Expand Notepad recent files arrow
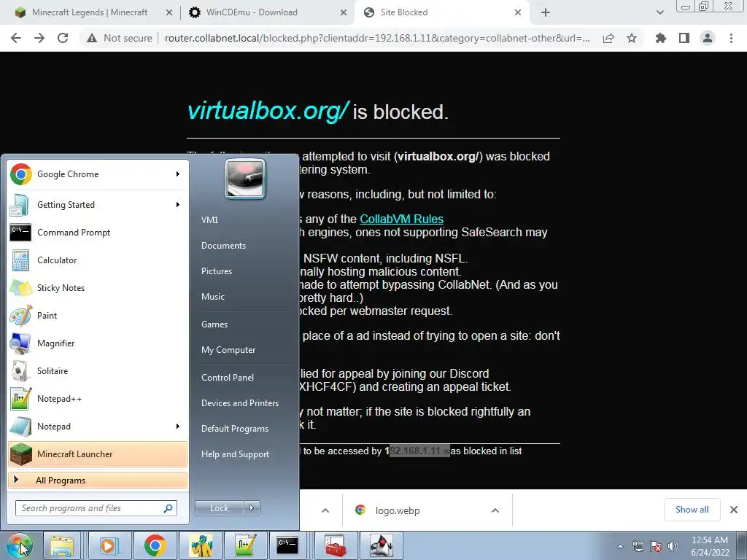Viewport: 747px width, 560px height. coord(178,426)
